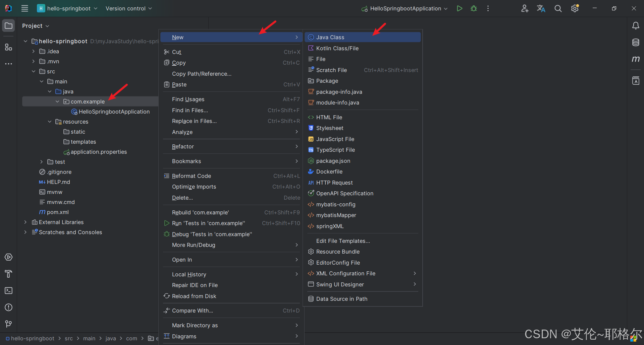Click the java breadcrumb in status bar
Screen dimensions: 644x345
[x=111, y=339]
